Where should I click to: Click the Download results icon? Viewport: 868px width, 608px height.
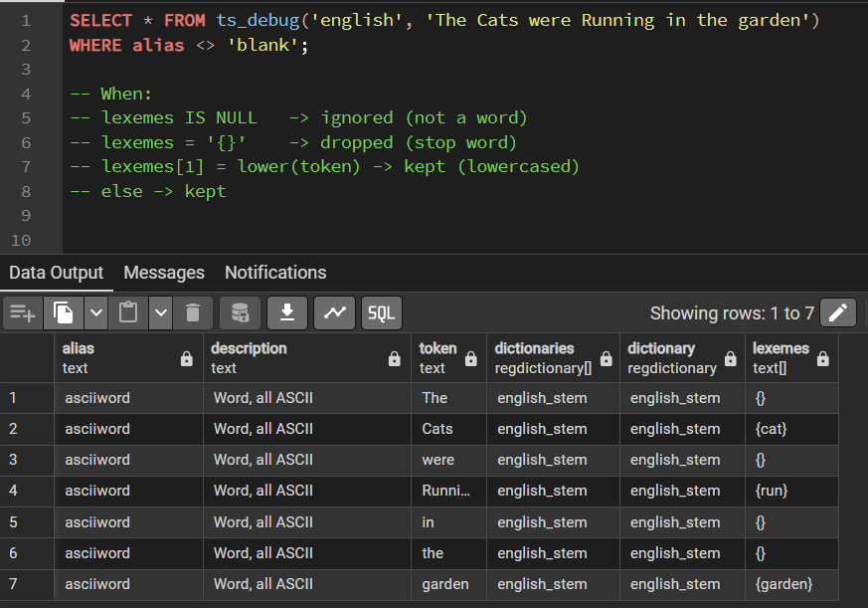click(287, 313)
